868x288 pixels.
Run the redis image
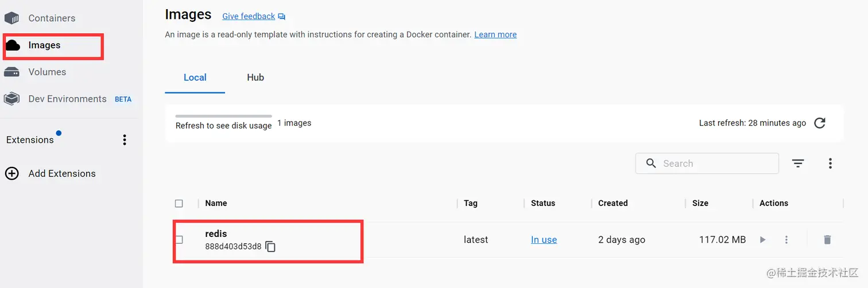(x=762, y=240)
